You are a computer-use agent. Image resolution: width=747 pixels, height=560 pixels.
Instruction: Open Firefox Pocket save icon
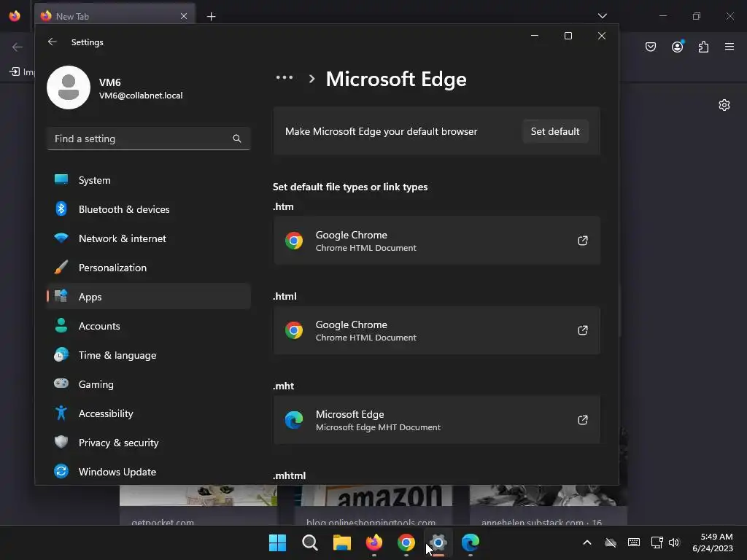pos(651,47)
